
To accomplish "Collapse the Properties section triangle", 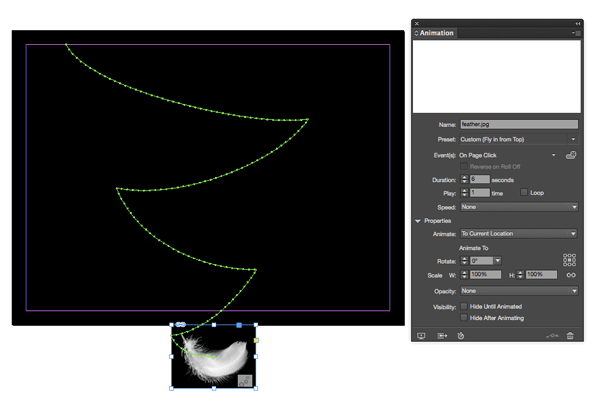I will (x=418, y=221).
